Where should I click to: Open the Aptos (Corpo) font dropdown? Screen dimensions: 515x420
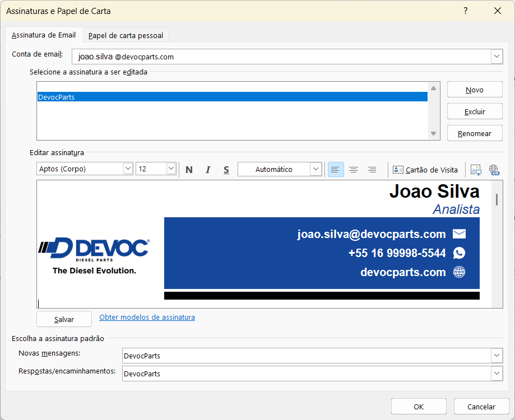click(x=128, y=169)
